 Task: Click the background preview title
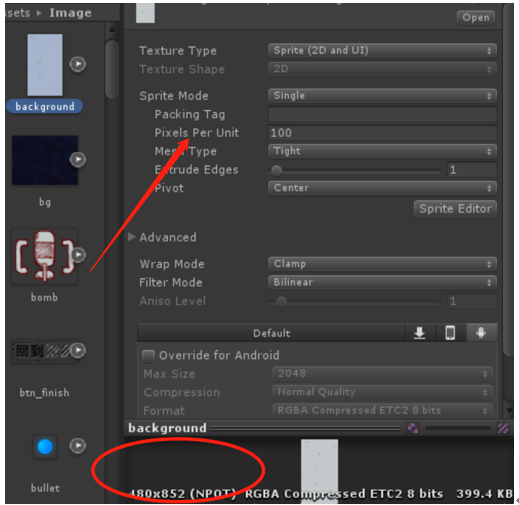click(167, 428)
